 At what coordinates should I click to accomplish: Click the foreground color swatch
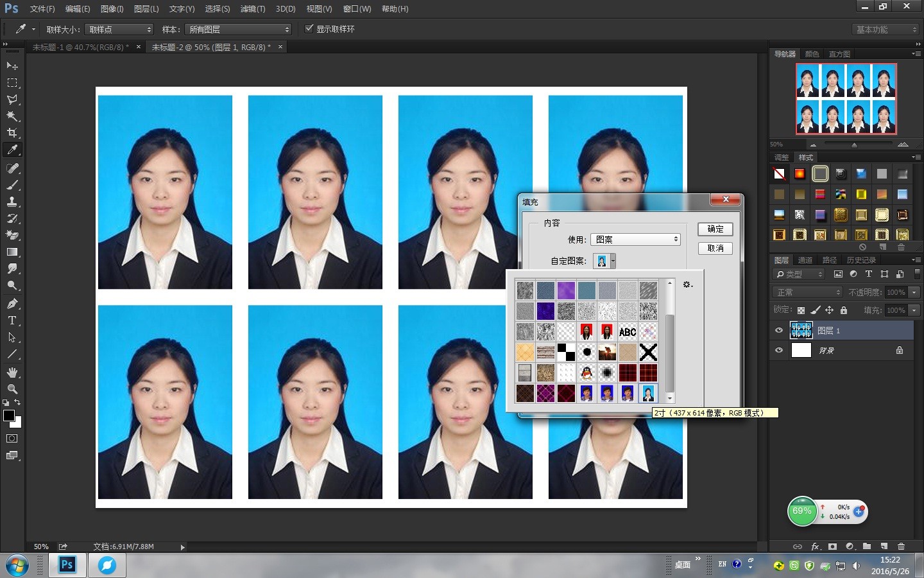click(9, 416)
